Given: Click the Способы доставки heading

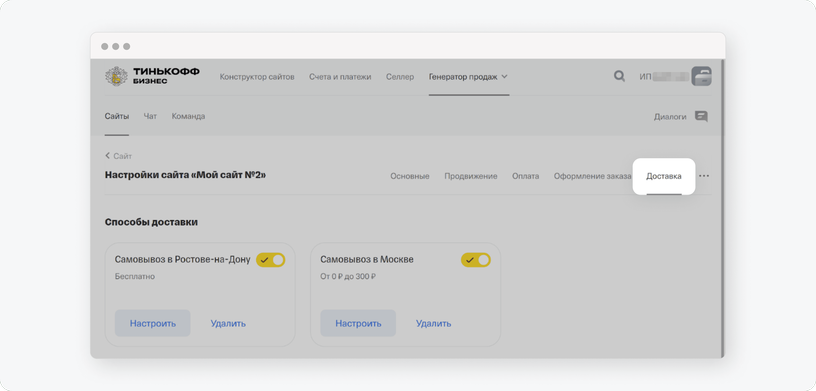Looking at the screenshot, I should pyautogui.click(x=151, y=222).
